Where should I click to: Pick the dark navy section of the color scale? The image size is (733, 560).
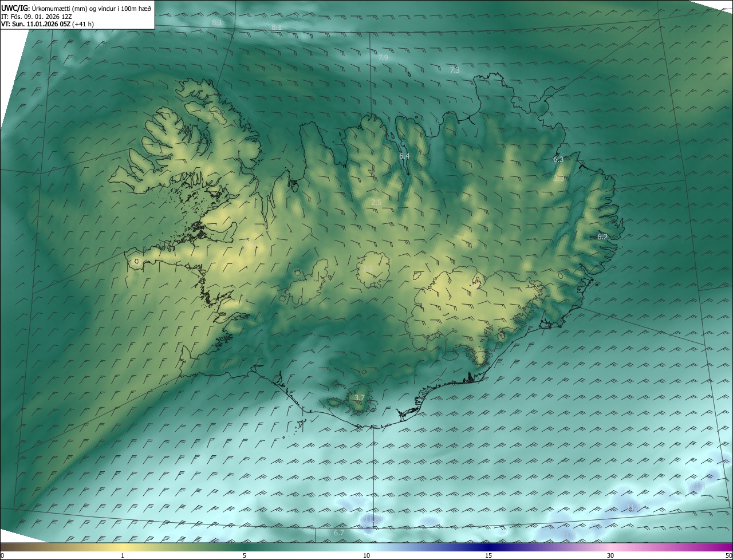pos(488,547)
